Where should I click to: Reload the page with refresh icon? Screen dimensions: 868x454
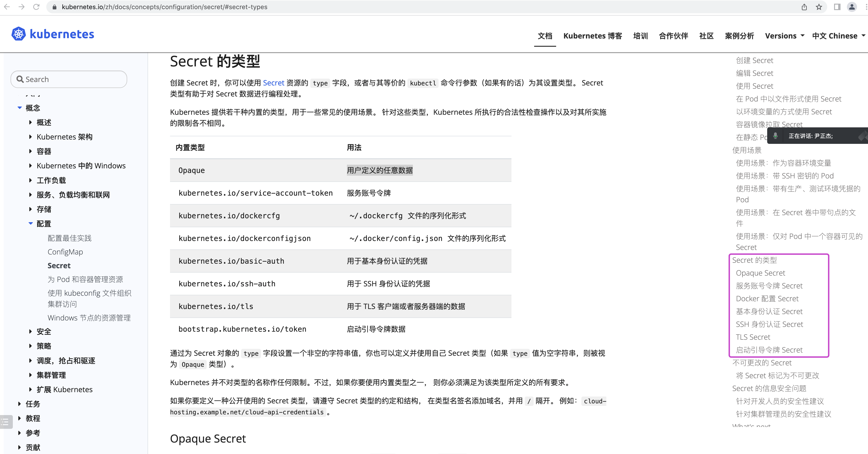pos(36,7)
